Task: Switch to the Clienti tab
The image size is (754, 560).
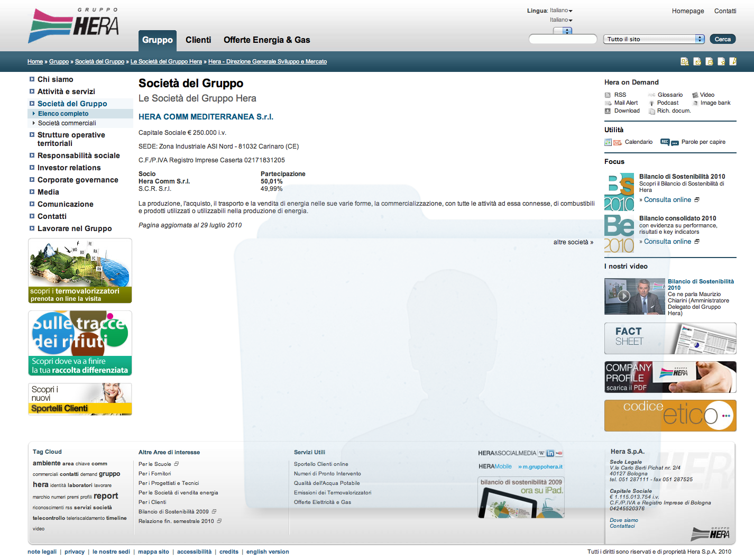Action: click(x=198, y=40)
